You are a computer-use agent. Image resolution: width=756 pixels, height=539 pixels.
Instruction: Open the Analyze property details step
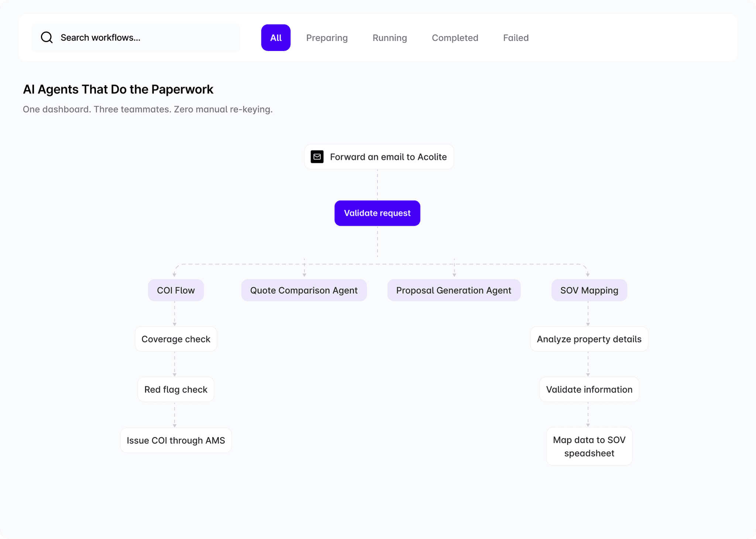click(589, 339)
